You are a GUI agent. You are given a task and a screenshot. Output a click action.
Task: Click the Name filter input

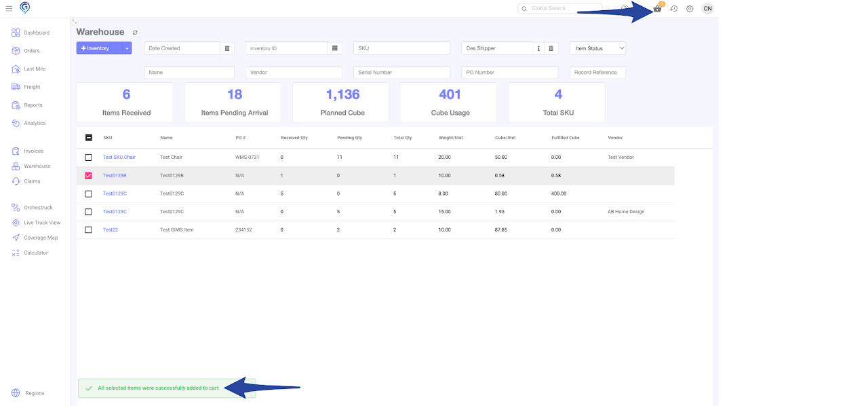[189, 72]
